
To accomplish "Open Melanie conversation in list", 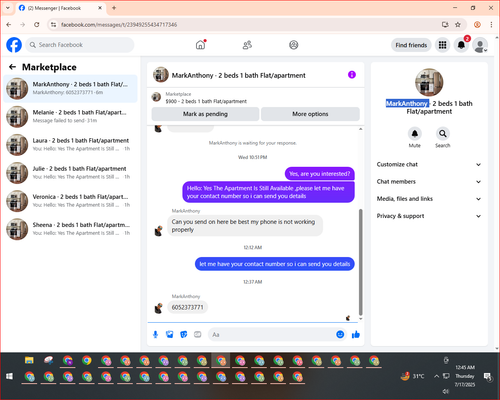I will [x=70, y=116].
